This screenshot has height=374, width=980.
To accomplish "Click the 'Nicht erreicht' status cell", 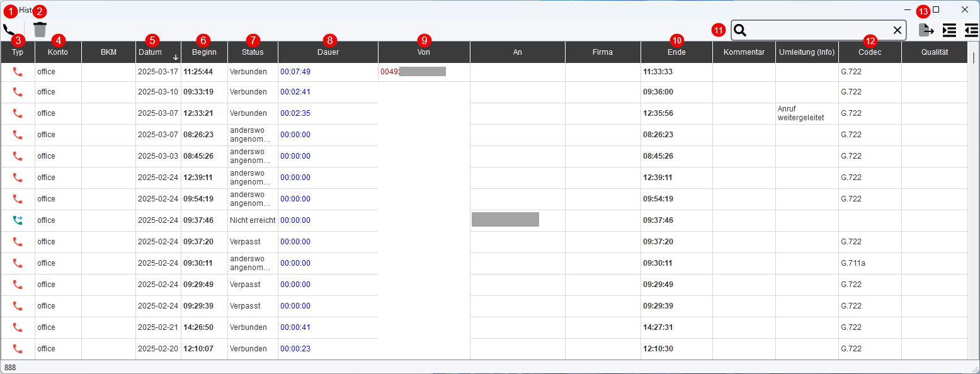I will (253, 220).
